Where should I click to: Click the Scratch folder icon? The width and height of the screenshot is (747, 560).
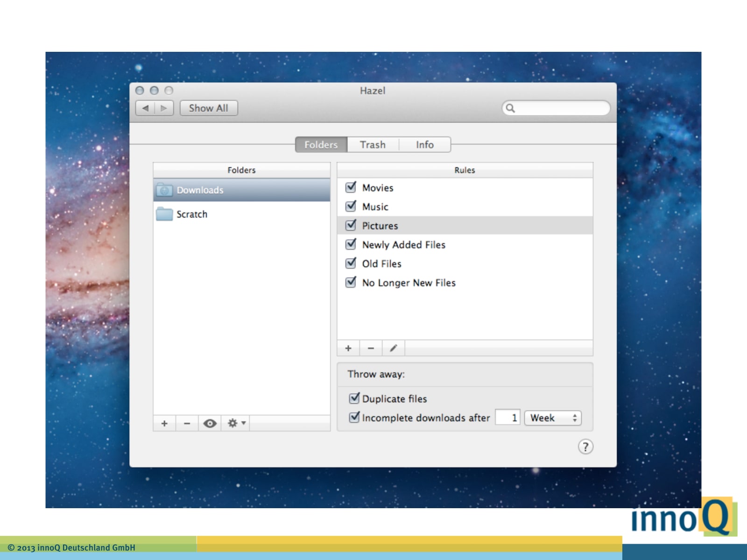coord(164,214)
